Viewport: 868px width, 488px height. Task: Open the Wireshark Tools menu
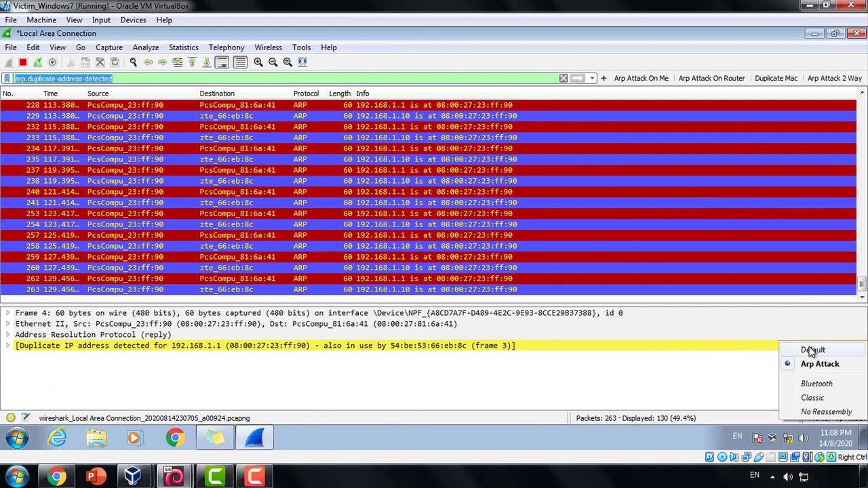tap(301, 47)
